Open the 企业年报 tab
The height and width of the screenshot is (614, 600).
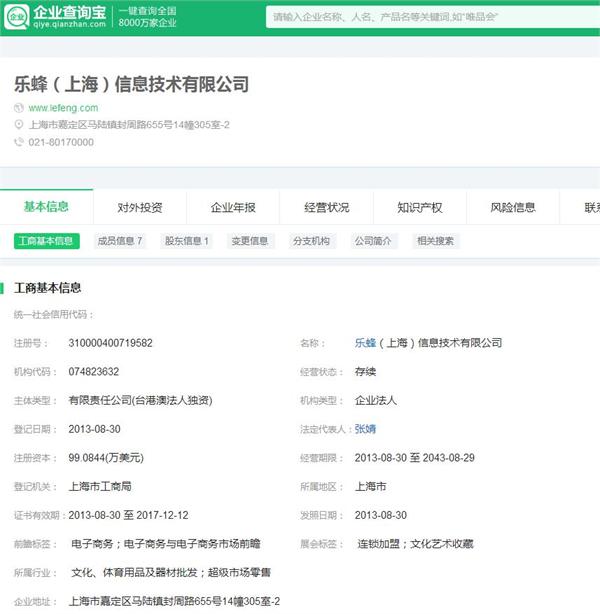(x=233, y=207)
